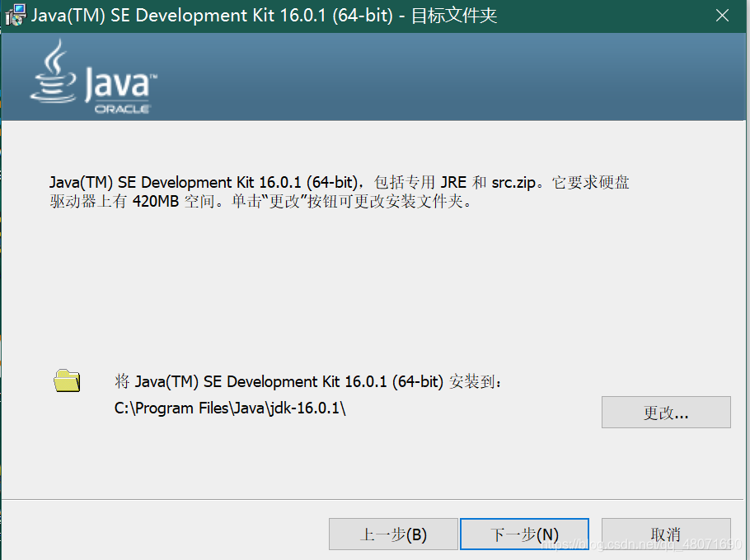Click the installer icon in the title bar
750x560 pixels.
pyautogui.click(x=16, y=16)
